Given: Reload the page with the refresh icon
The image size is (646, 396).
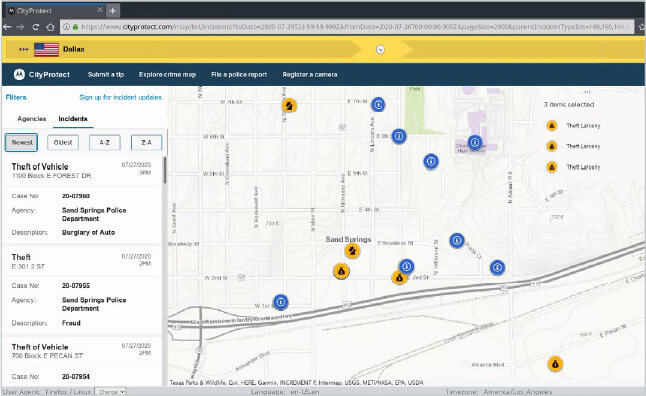Looking at the screenshot, I should click(x=35, y=27).
